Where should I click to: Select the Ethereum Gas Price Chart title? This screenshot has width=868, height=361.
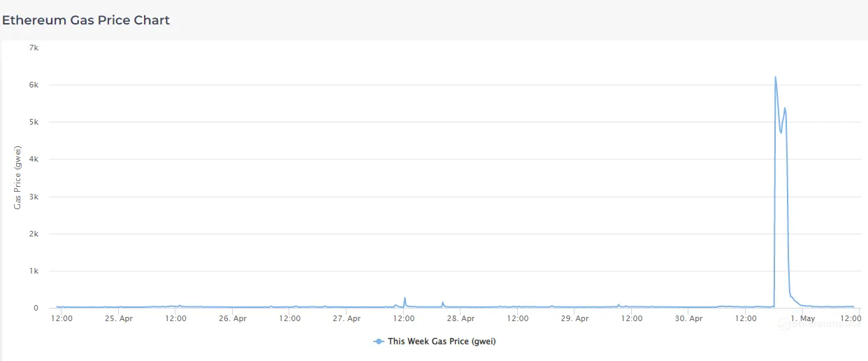(x=86, y=20)
